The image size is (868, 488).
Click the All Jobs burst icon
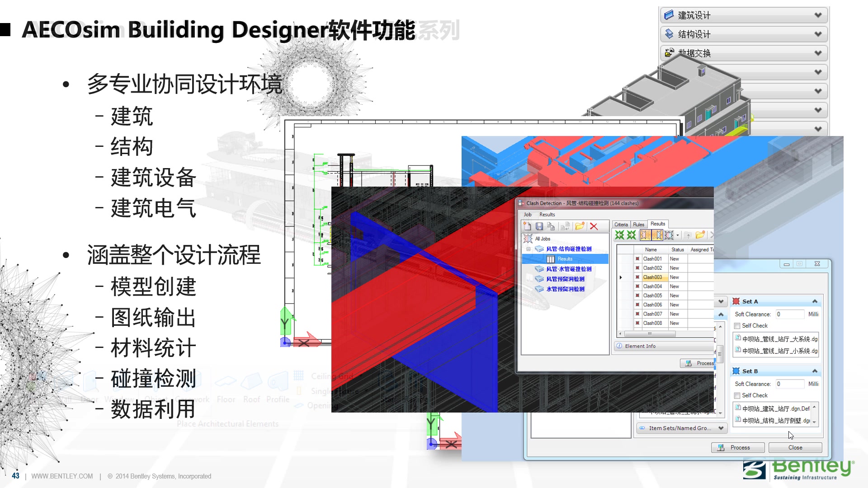click(x=528, y=239)
